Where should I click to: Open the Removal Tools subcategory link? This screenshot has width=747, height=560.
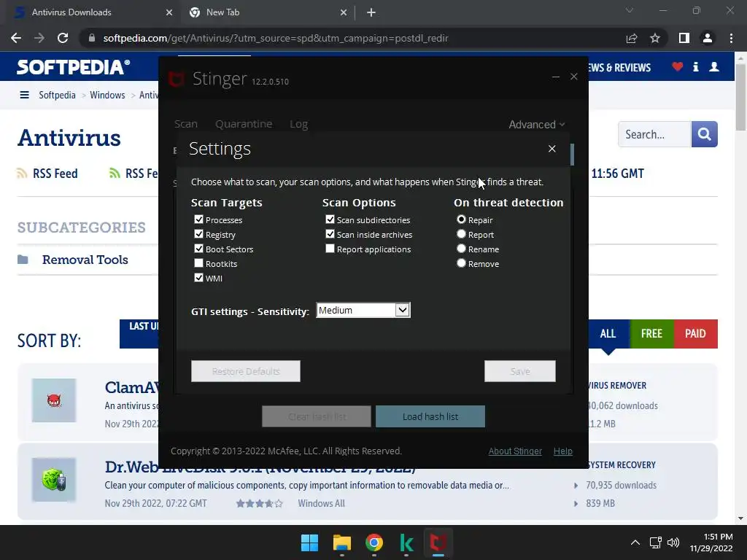[85, 260]
